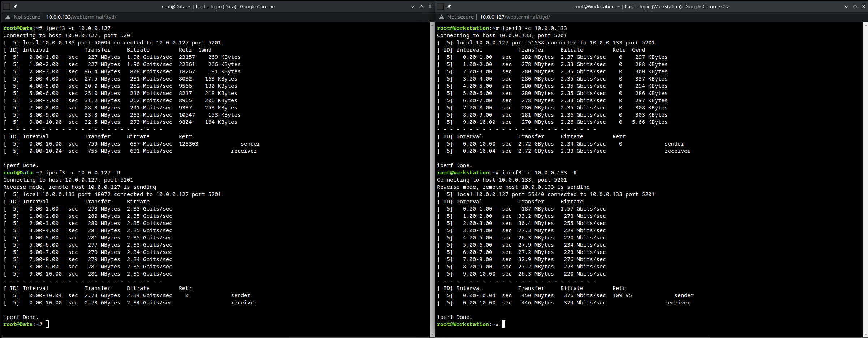Click the Data window title bar text
The image size is (868, 338).
[218, 6]
